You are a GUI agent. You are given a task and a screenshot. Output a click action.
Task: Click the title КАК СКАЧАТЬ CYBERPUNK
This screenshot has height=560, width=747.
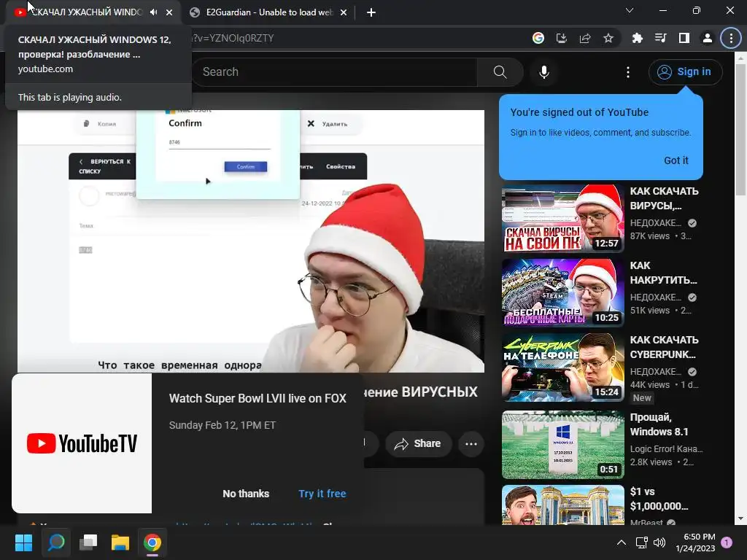pyautogui.click(x=664, y=347)
